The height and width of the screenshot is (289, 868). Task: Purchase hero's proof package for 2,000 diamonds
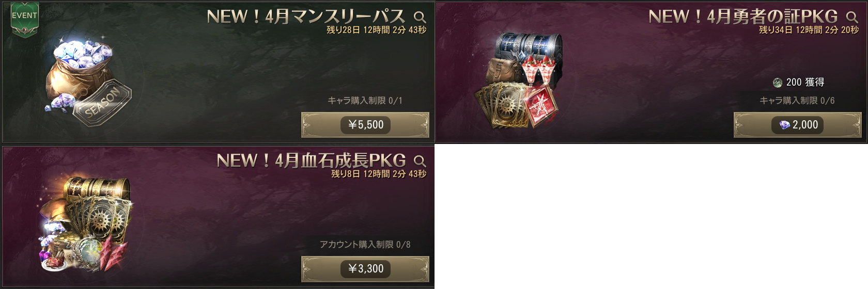pyautogui.click(x=798, y=125)
